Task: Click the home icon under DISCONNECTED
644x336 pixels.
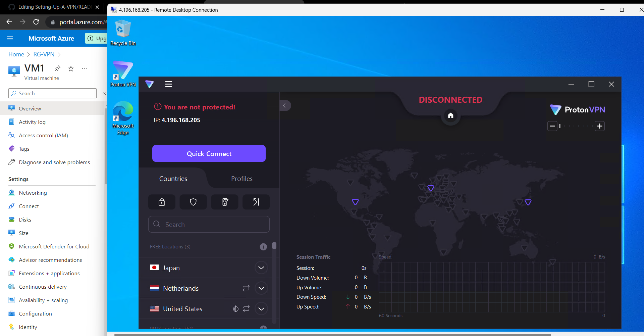Action: click(x=450, y=115)
